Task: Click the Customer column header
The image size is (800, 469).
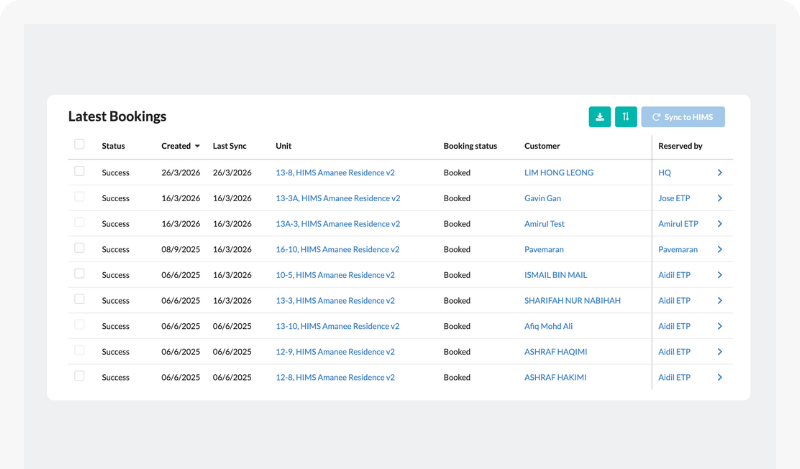Action: click(x=542, y=146)
